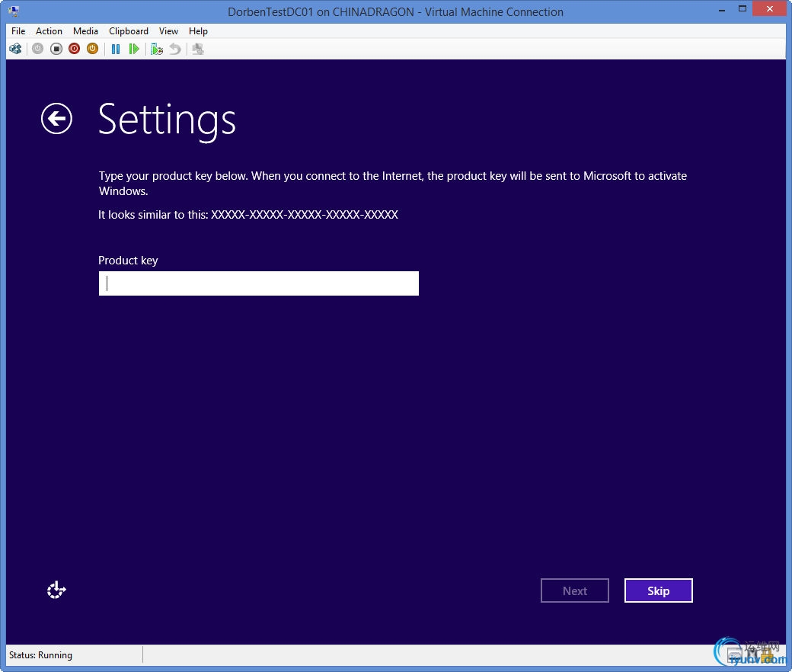
Task: Open the Media menu
Action: click(85, 31)
